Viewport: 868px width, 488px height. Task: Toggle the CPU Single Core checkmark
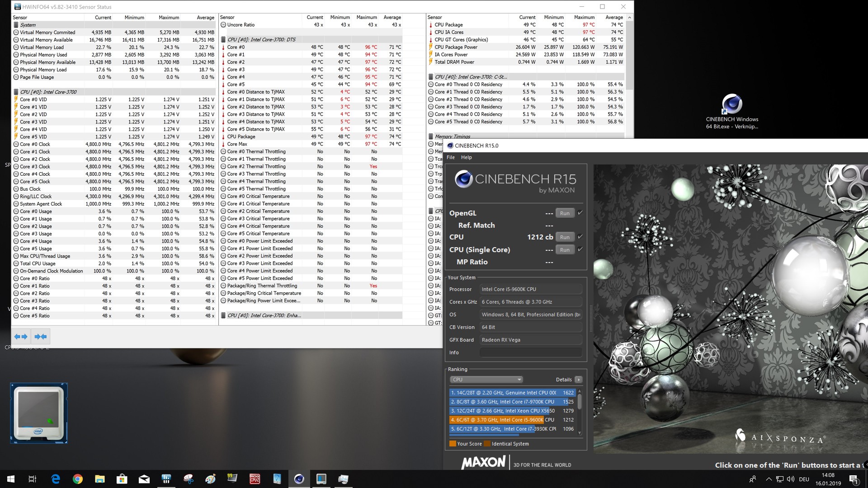[x=580, y=249]
